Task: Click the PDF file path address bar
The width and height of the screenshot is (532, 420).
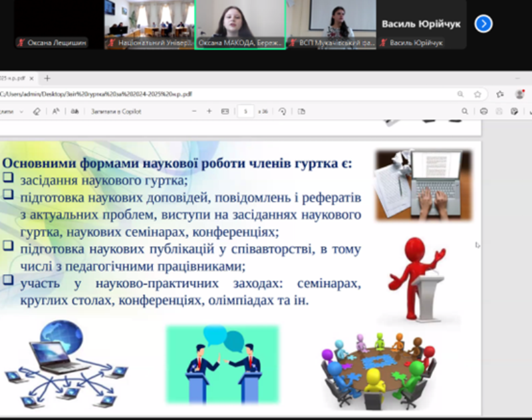Action: [x=199, y=95]
